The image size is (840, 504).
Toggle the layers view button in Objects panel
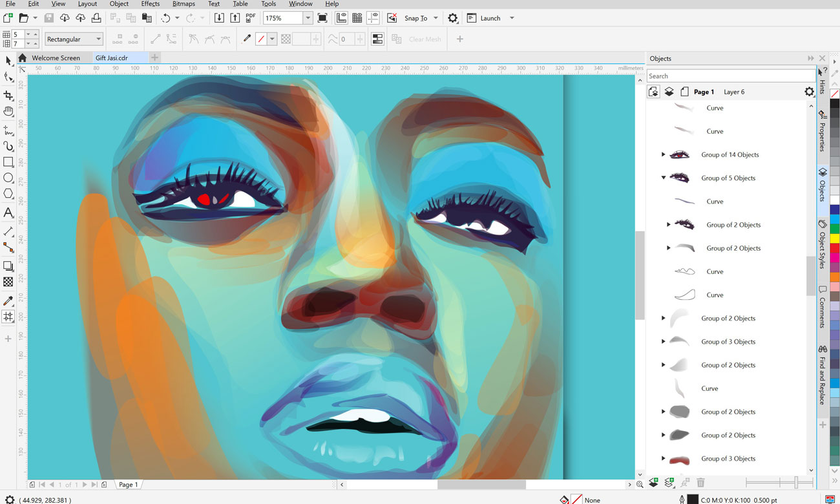669,92
